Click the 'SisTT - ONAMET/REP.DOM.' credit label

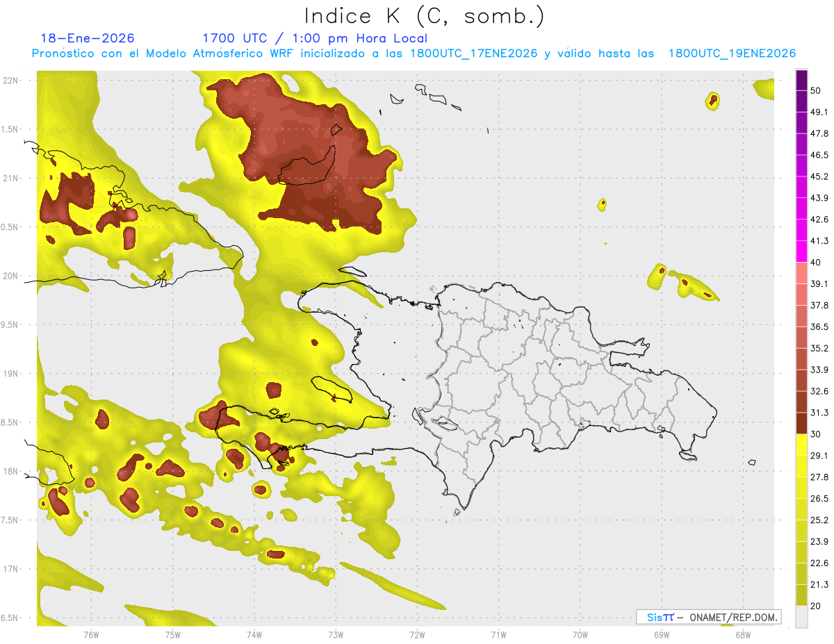(708, 617)
